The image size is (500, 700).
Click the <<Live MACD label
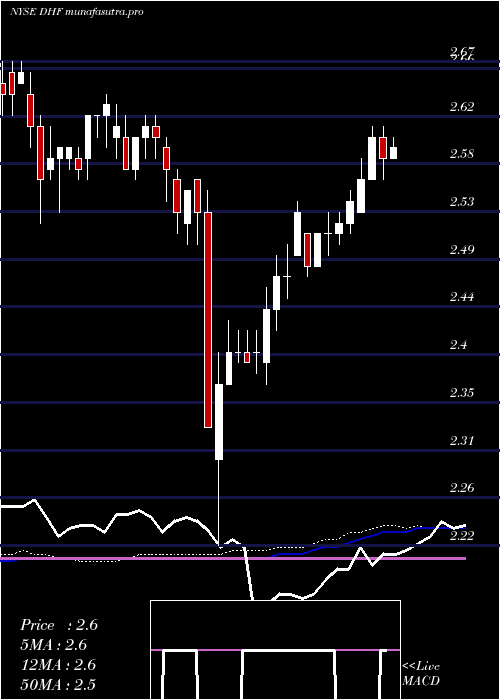(x=421, y=673)
